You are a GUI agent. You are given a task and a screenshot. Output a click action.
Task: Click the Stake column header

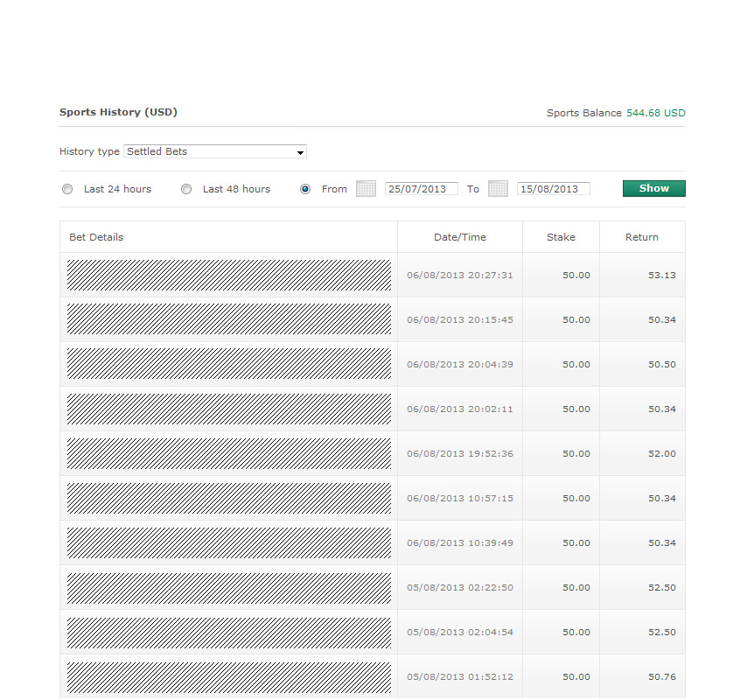[x=561, y=237]
